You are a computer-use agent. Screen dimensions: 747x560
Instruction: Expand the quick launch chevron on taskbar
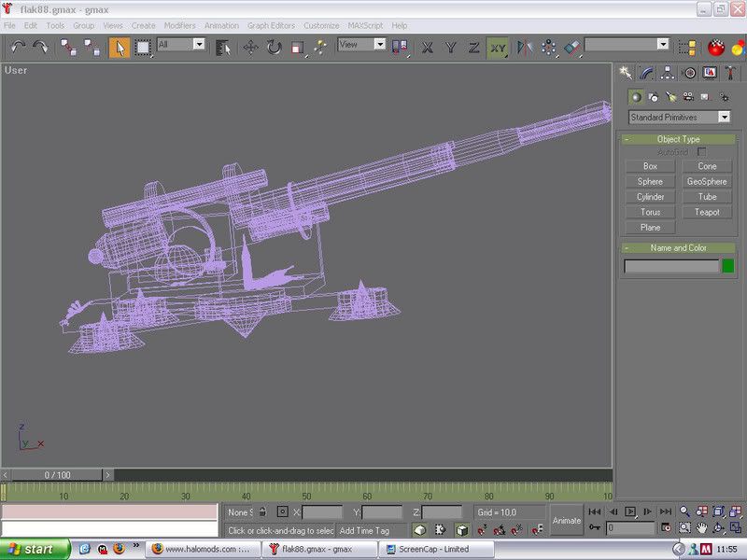click(136, 546)
